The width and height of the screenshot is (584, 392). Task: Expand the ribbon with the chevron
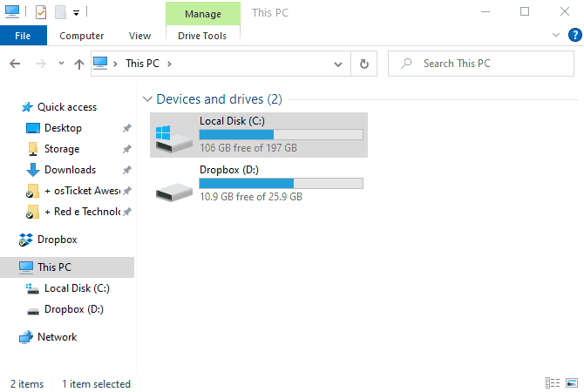tap(556, 36)
